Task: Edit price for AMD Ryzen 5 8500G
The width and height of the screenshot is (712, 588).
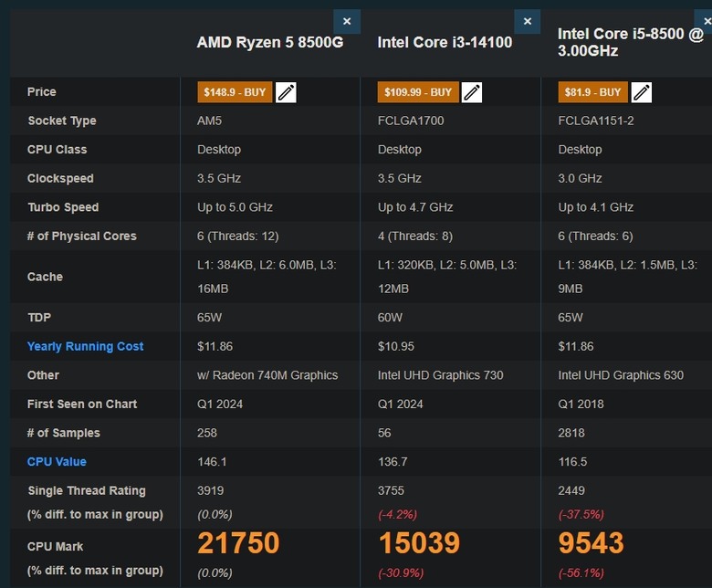Action: (286, 92)
